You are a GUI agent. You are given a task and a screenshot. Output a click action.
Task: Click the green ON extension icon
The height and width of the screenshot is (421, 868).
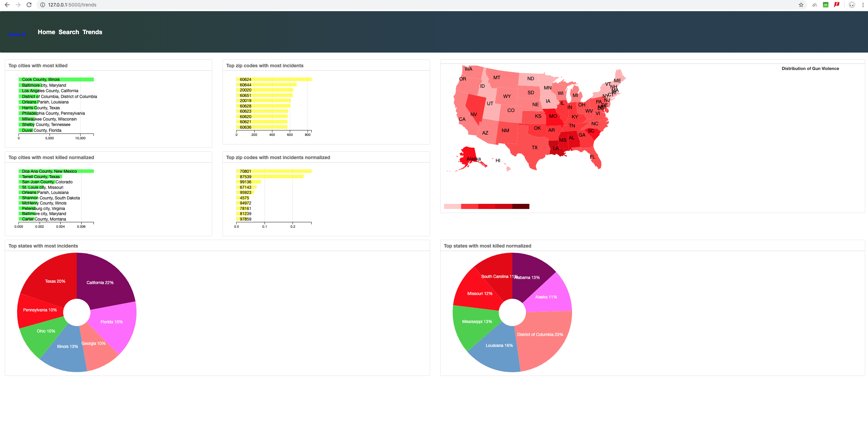[825, 5]
